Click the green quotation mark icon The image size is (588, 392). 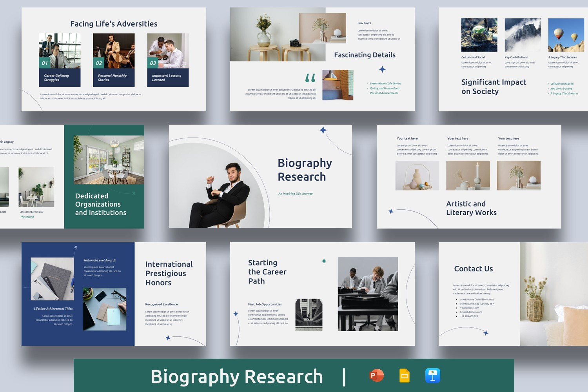coord(310,78)
